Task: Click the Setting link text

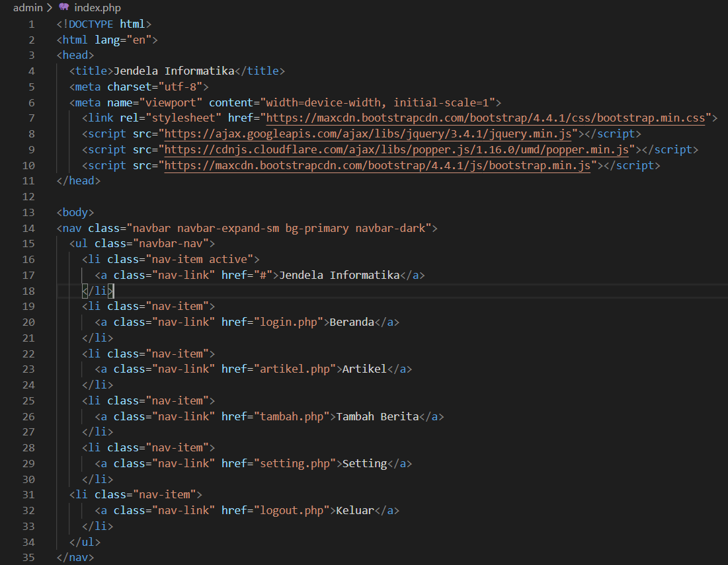Action: pos(364,463)
